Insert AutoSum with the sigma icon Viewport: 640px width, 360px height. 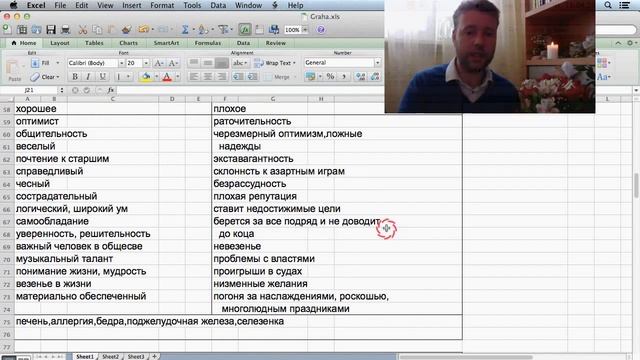(185, 29)
